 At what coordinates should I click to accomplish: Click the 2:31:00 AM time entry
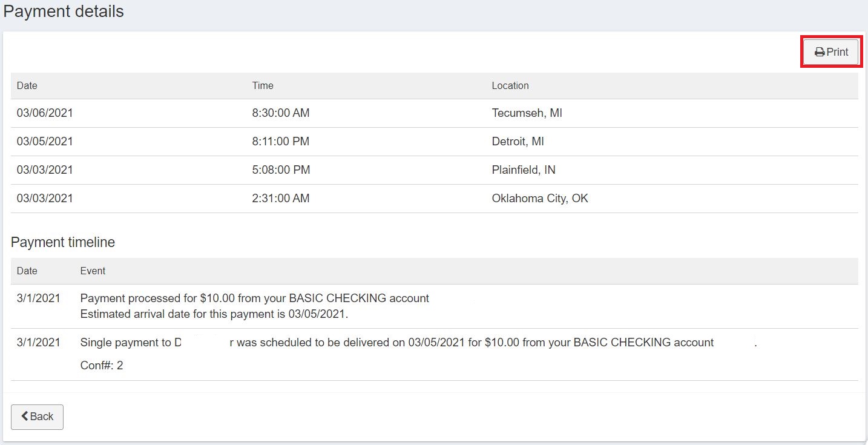tap(281, 199)
